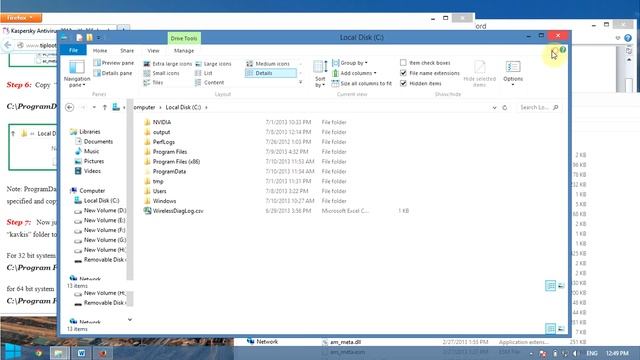Switch to the Share ribbon tab
Image resolution: width=640 pixels, height=360 pixels.
(x=127, y=51)
